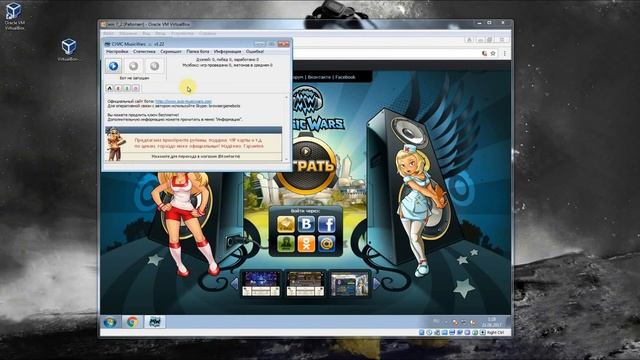Select the red '1' account tab

coord(118,88)
